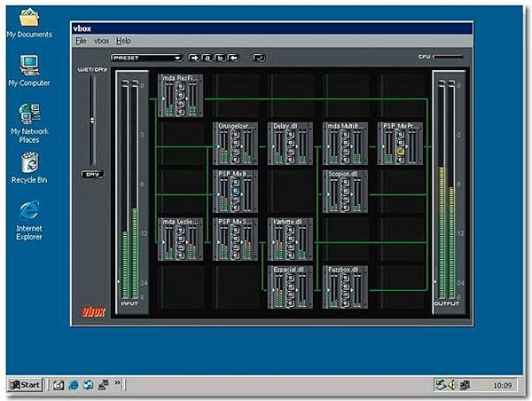Click the taskbar clock 10:09

[503, 385]
